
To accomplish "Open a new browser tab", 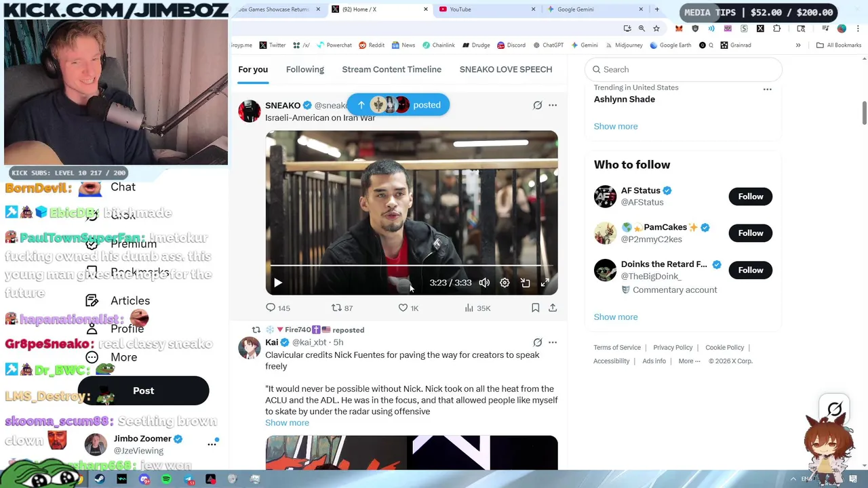I will [x=656, y=9].
